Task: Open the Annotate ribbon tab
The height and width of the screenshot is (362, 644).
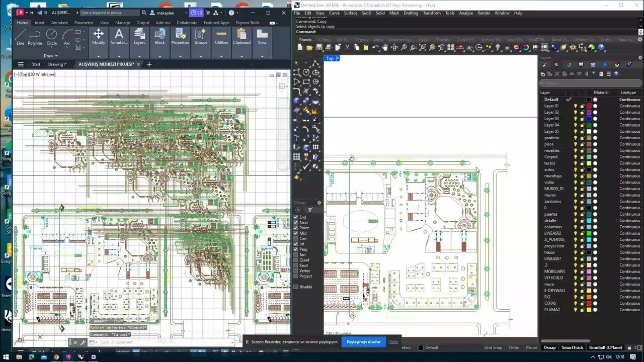Action: [59, 23]
